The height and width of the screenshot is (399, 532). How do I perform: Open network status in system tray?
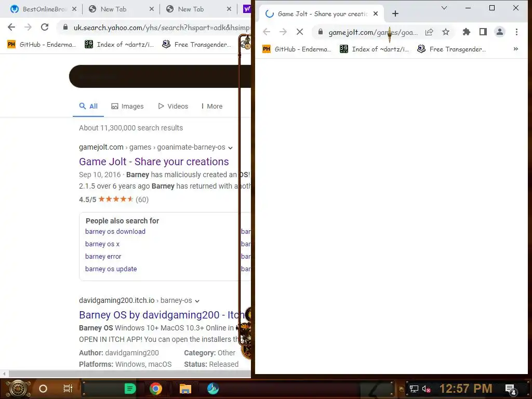[x=414, y=389]
